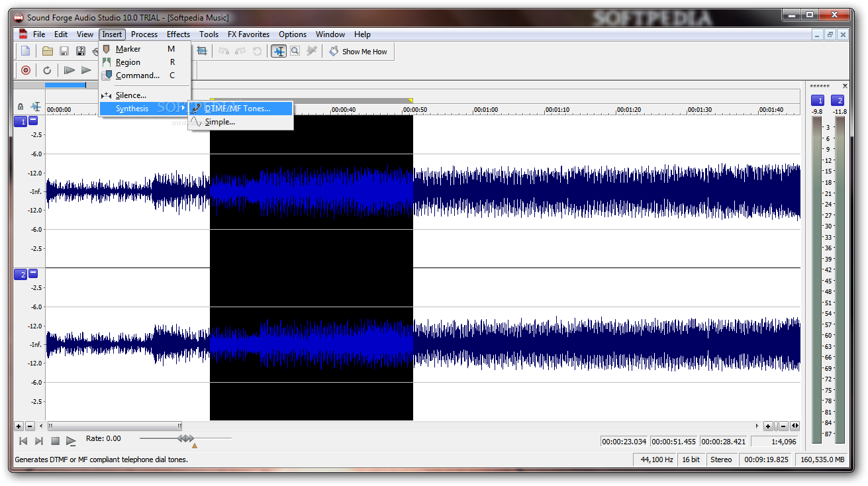Select the Pencil tool
The width and height of the screenshot is (868, 486).
(311, 51)
